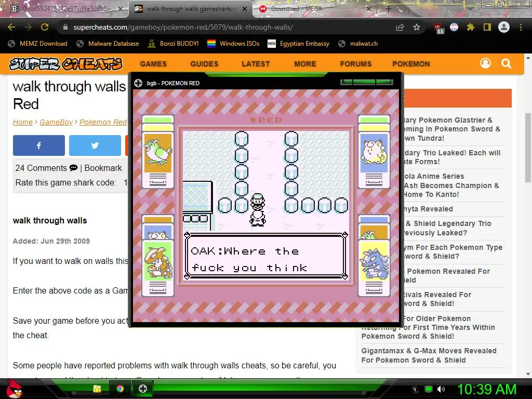
Task: Select the bgb emulator taskbar button
Action: coord(142,389)
